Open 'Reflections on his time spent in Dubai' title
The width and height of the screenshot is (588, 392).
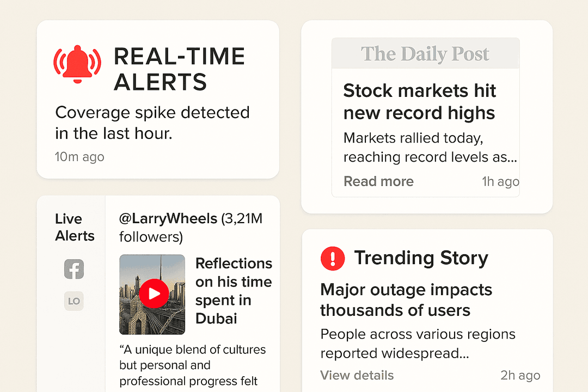(x=234, y=291)
